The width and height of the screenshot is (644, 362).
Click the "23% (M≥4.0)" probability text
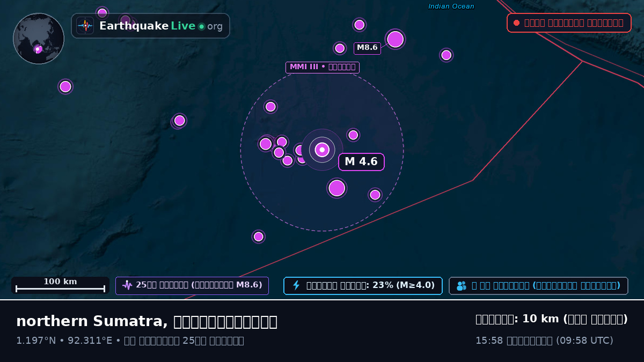(x=404, y=285)
